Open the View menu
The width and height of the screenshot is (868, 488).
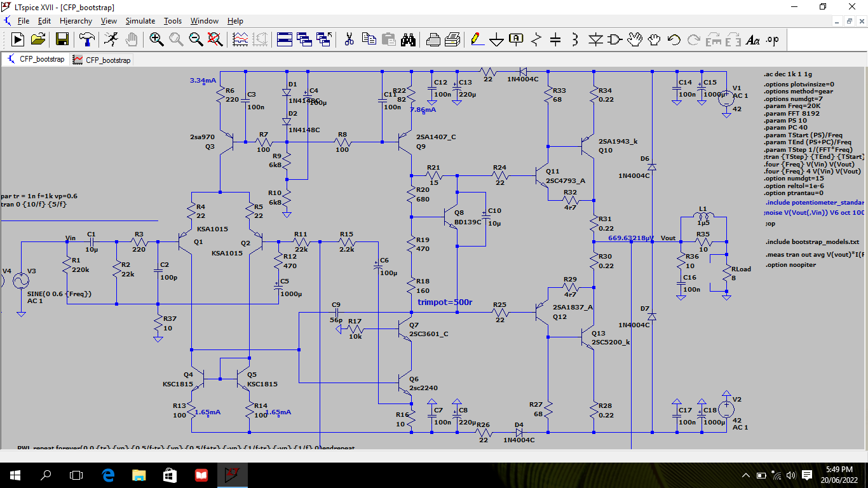(x=109, y=21)
